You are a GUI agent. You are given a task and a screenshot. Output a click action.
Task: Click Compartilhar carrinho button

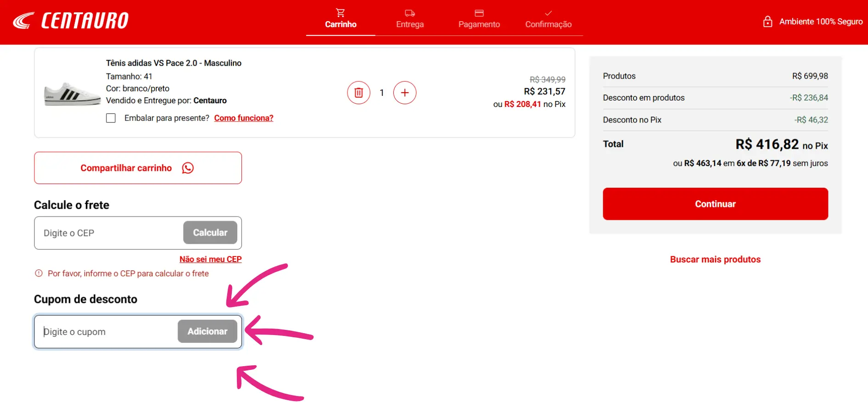click(x=138, y=168)
